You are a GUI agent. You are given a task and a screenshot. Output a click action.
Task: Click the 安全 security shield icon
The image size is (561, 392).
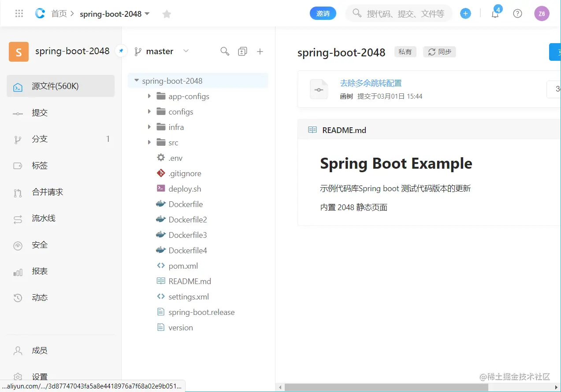(x=18, y=246)
